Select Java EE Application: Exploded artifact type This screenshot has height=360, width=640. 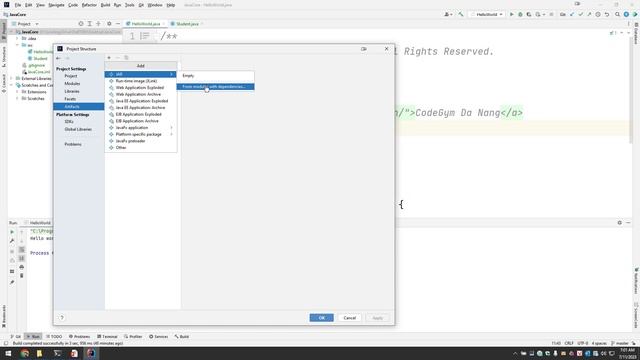[140, 101]
